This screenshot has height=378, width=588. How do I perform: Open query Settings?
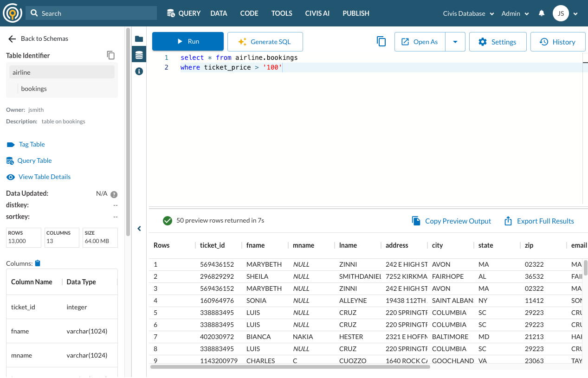498,42
